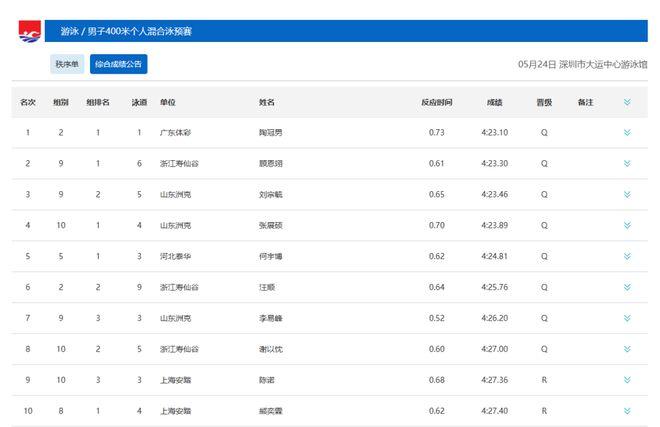
Task: Expand details for row with time 4:23.30
Action: pyautogui.click(x=627, y=163)
